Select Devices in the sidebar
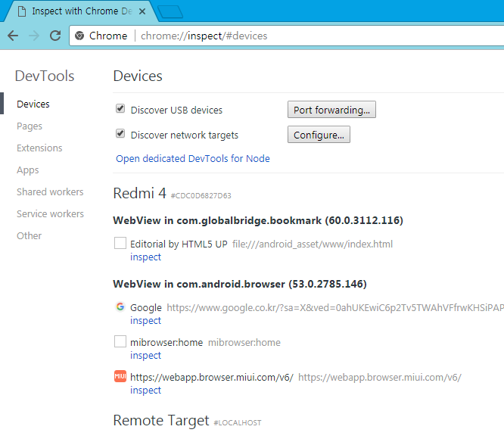This screenshot has height=442, width=504. tap(33, 104)
